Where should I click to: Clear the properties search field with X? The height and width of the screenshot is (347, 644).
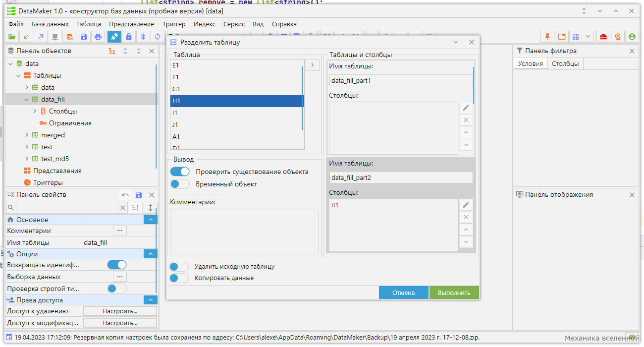click(123, 208)
